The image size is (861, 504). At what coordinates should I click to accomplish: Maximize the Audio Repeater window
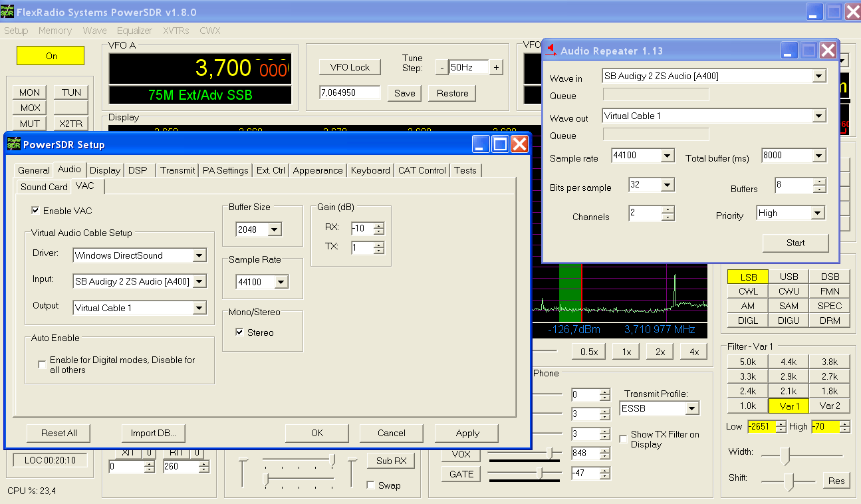tap(808, 51)
